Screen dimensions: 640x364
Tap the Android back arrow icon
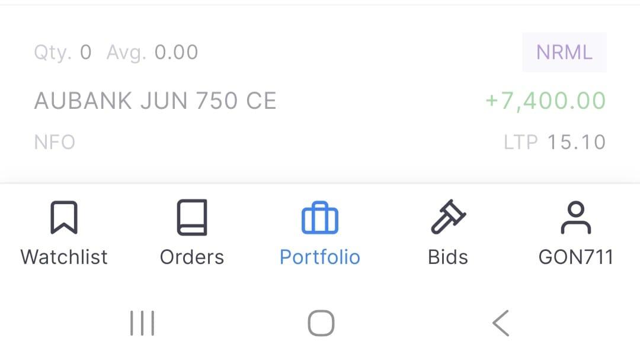[501, 323]
